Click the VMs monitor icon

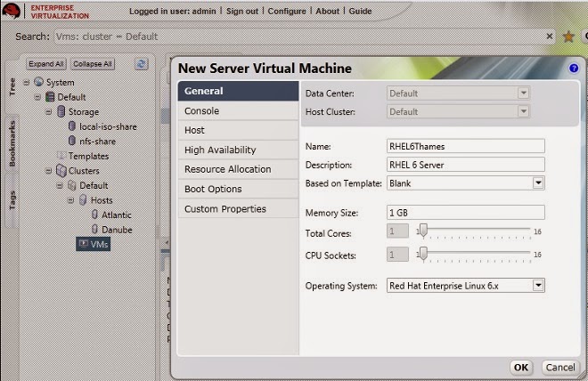click(84, 244)
